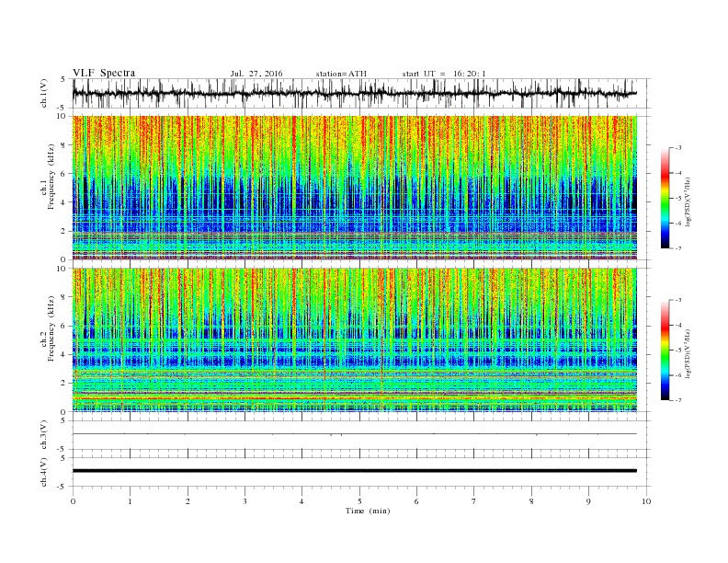Viewport: 728px width, 563px height.
Task: Click the ch.2 spectrogram color scale bar
Action: click(665, 350)
